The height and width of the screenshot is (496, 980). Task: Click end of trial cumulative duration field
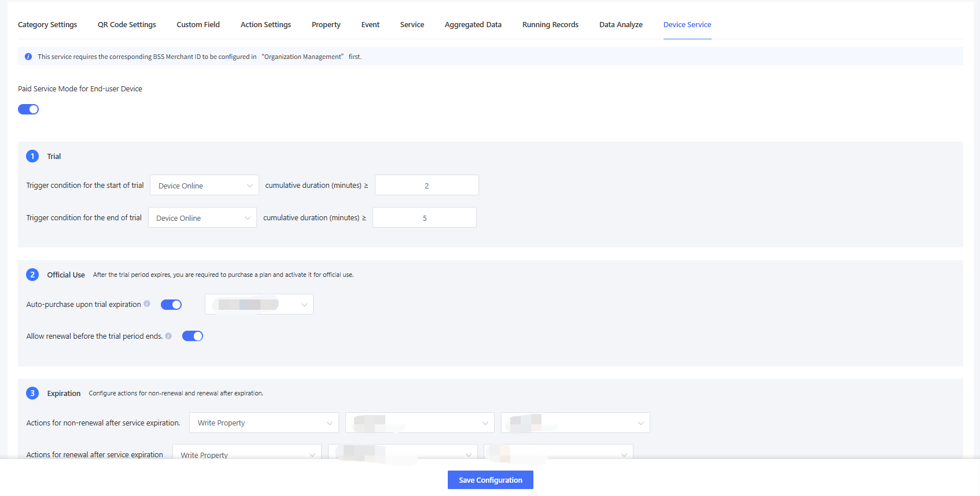pos(424,218)
